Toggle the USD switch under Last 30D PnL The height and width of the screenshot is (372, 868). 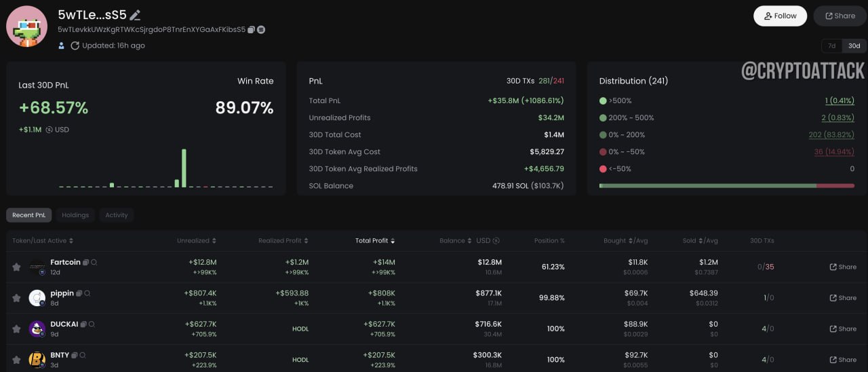[49, 130]
